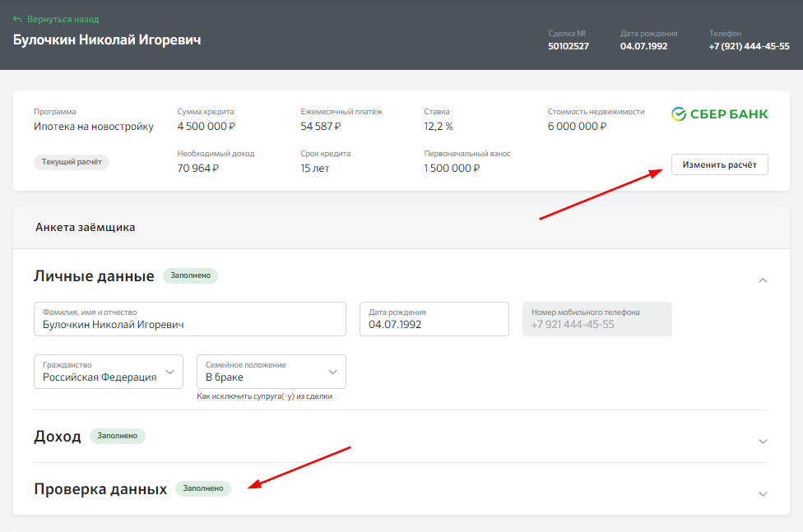Open the Гражданство dropdown
Image resolution: width=803 pixels, height=532 pixels.
pos(108,372)
